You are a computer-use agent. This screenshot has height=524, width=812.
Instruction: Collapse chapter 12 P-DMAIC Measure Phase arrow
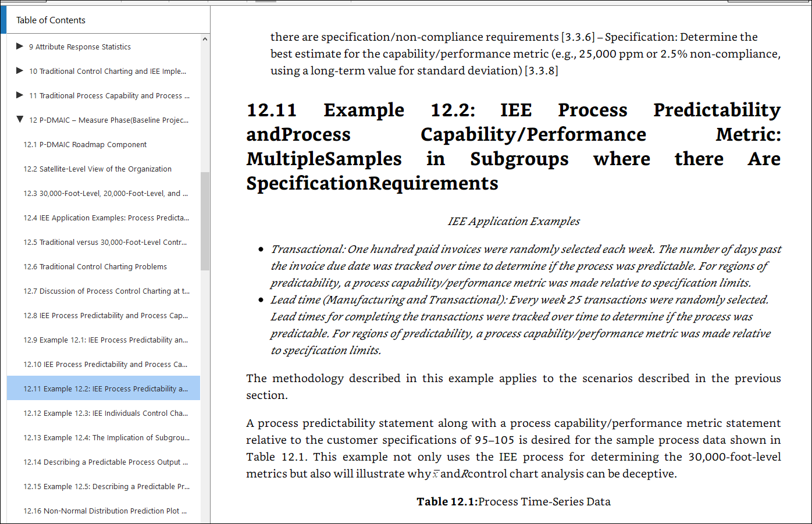(20, 120)
